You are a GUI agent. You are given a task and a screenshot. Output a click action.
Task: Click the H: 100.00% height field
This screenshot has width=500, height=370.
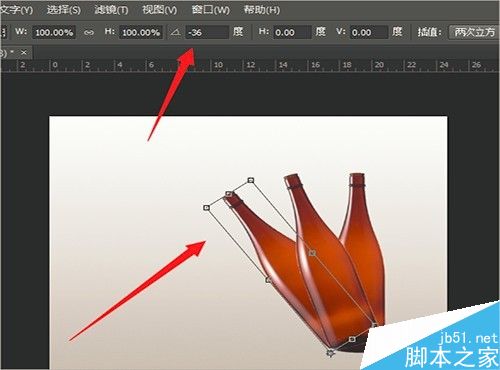click(x=141, y=32)
